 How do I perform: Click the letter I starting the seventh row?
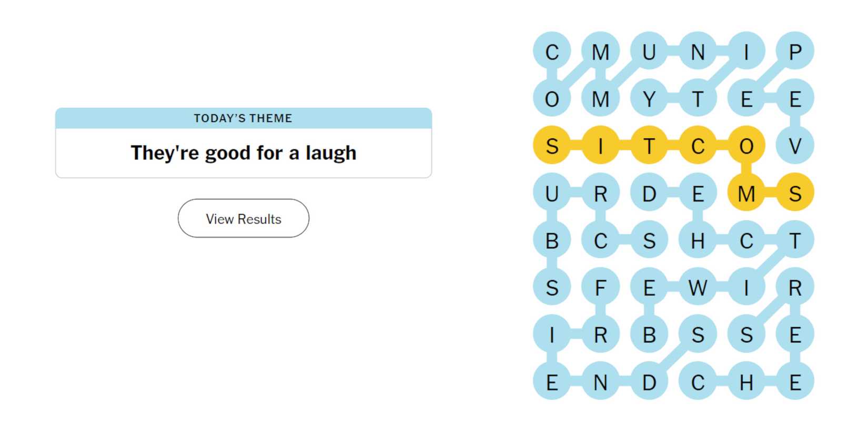click(x=552, y=334)
